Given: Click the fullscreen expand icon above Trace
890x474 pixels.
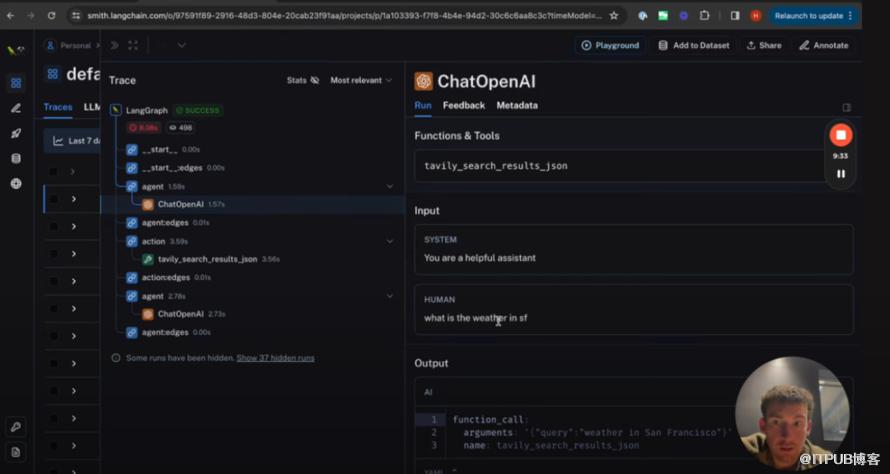Looking at the screenshot, I should 133,45.
